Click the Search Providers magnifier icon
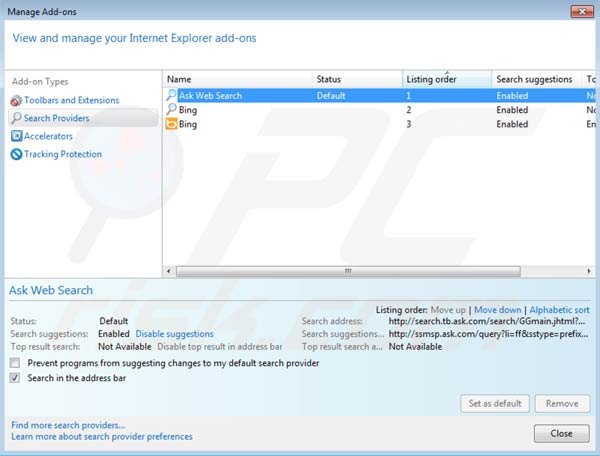The width and height of the screenshot is (600, 456). pos(16,118)
